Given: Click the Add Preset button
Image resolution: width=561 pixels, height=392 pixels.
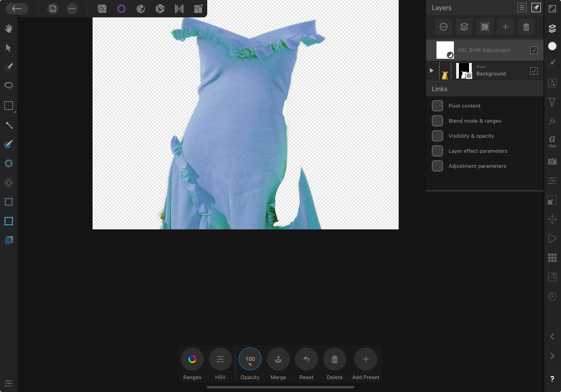Looking at the screenshot, I should [x=366, y=359].
